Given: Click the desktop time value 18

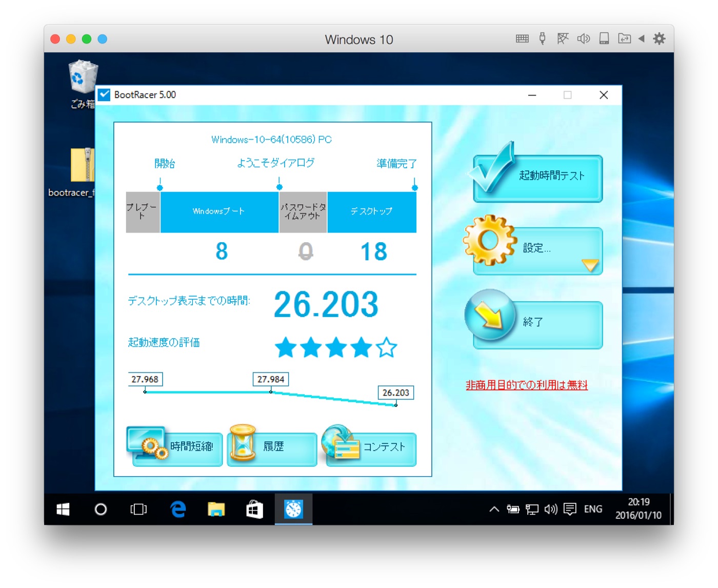Looking at the screenshot, I should [x=373, y=251].
